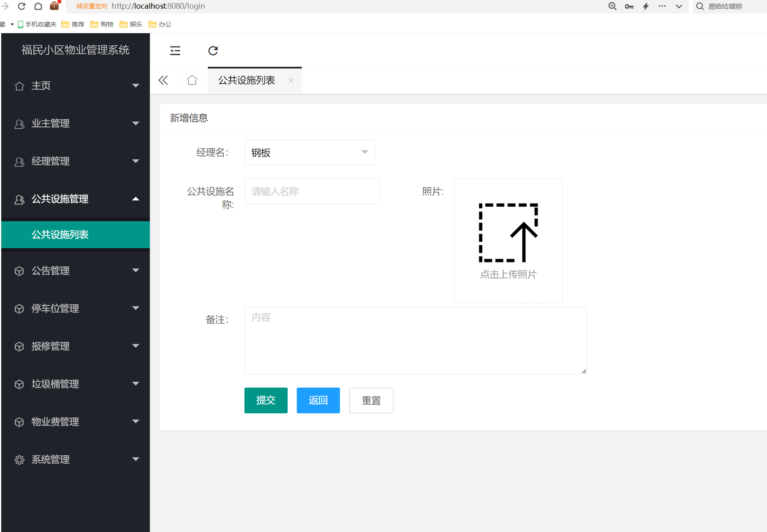This screenshot has height=532, width=767.
Task: Click the browser address bar URL
Action: click(x=158, y=6)
